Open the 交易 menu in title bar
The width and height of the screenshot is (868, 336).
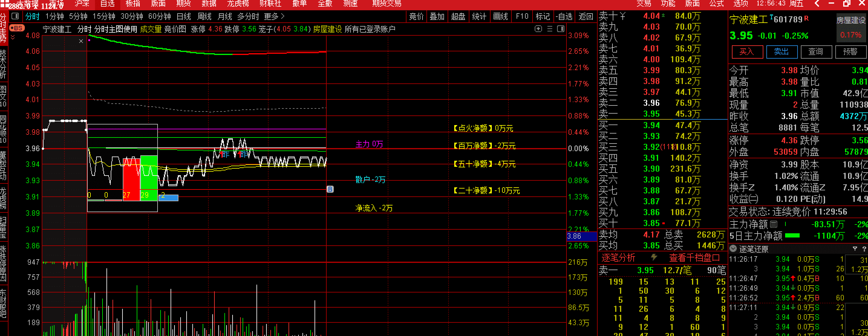tap(644, 4)
